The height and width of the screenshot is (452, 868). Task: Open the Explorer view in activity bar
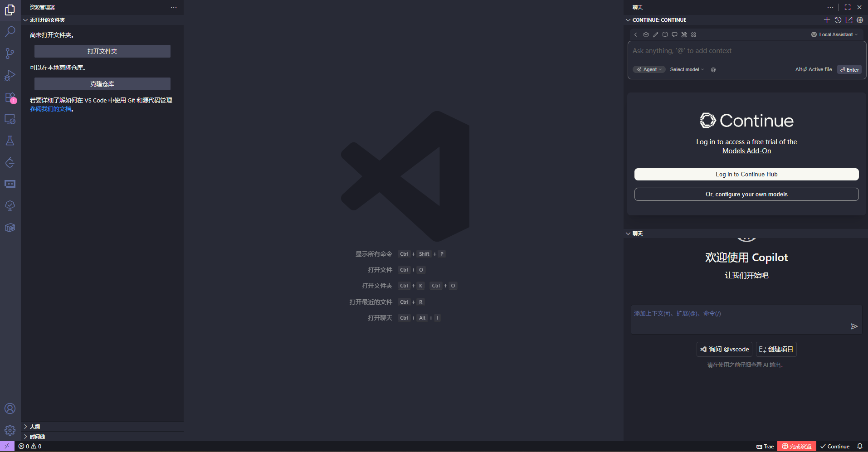(x=10, y=10)
